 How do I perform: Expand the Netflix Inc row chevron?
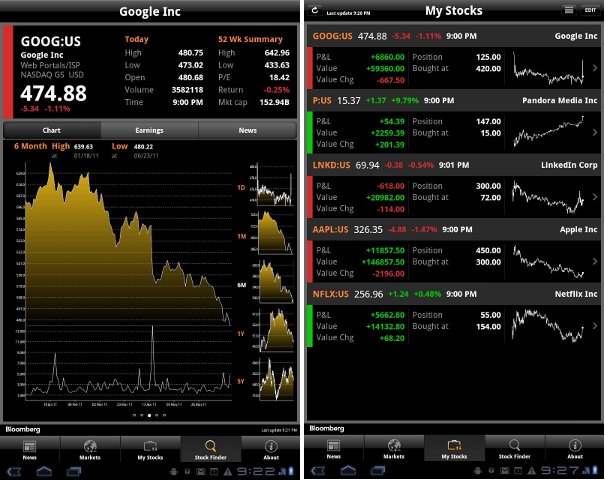click(x=595, y=326)
